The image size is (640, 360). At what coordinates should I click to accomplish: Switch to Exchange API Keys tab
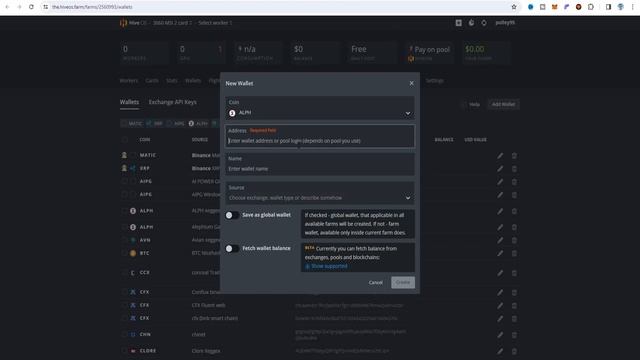tap(173, 102)
